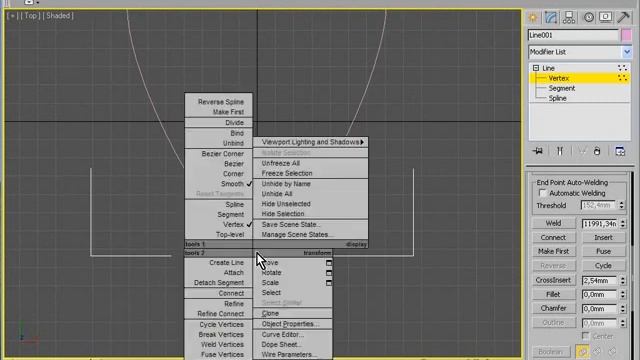Click the CrossInsert button

click(x=553, y=280)
